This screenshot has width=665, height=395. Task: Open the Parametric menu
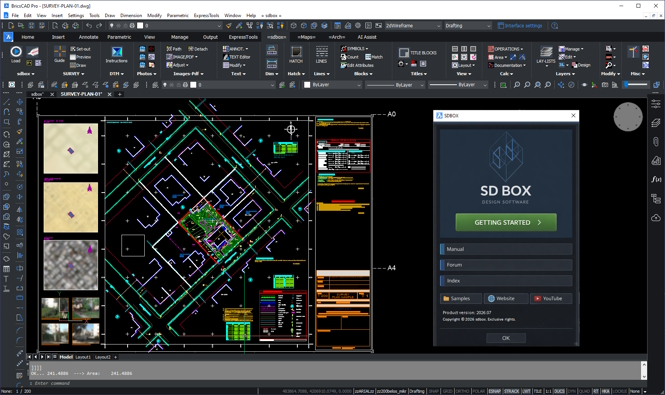177,15
